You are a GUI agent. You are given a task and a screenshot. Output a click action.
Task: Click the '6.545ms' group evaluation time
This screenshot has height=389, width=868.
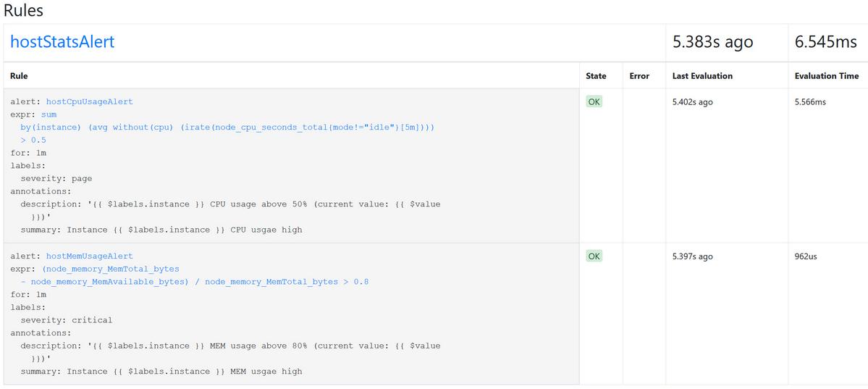(826, 41)
